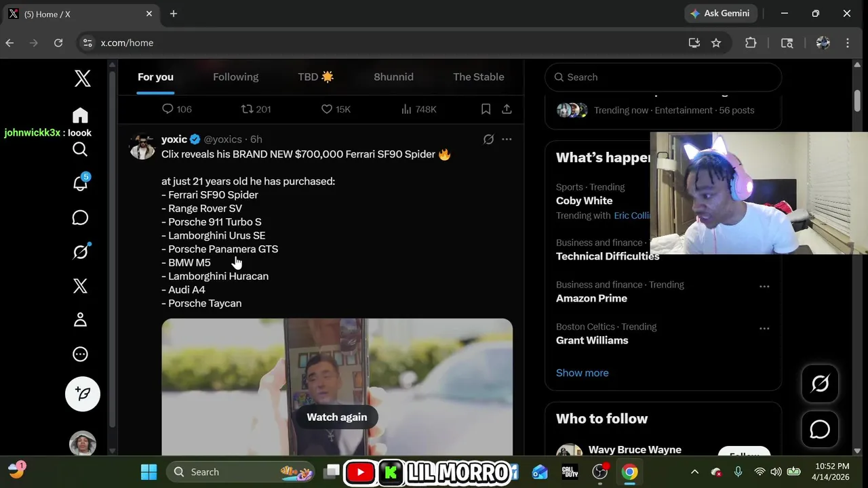Reply to the post with 106 replies

pyautogui.click(x=176, y=109)
